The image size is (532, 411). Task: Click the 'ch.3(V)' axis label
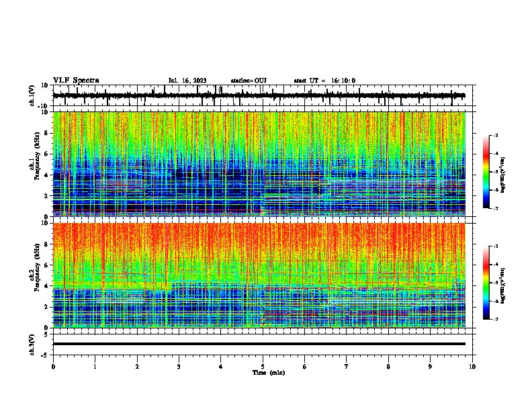point(32,345)
